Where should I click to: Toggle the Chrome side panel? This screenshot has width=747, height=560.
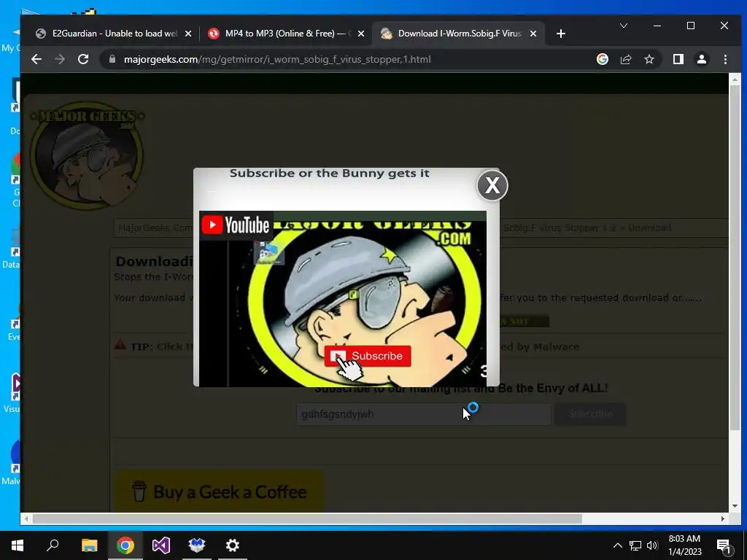click(x=678, y=59)
